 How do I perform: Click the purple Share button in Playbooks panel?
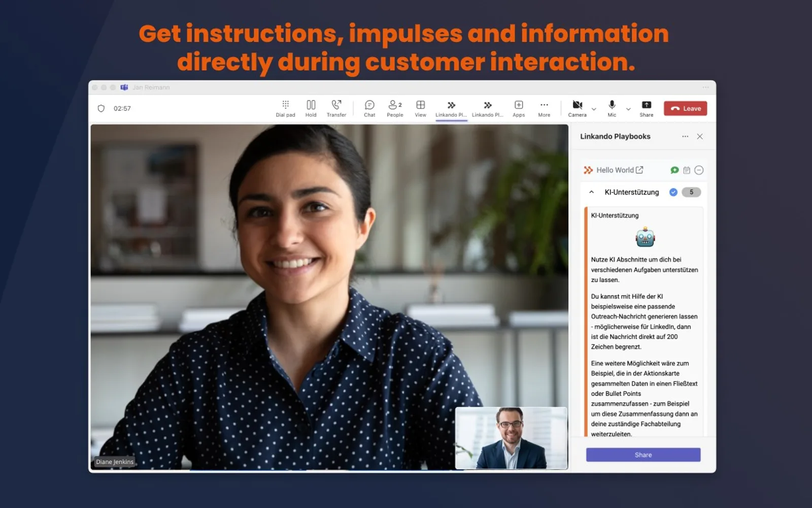tap(643, 455)
